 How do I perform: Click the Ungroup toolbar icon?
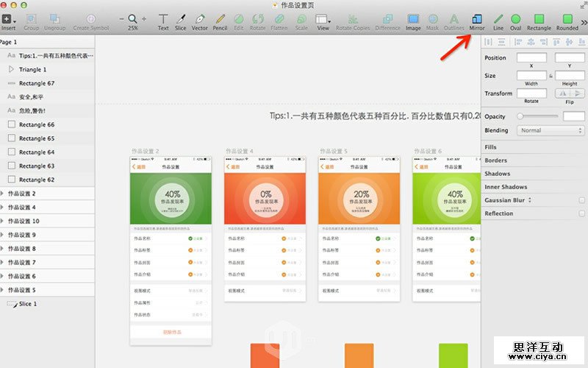54,19
